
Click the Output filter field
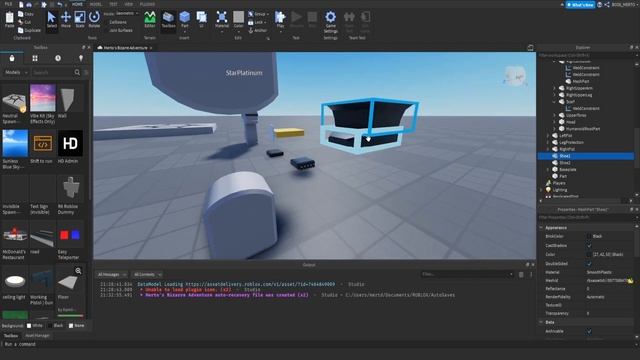coord(467,274)
